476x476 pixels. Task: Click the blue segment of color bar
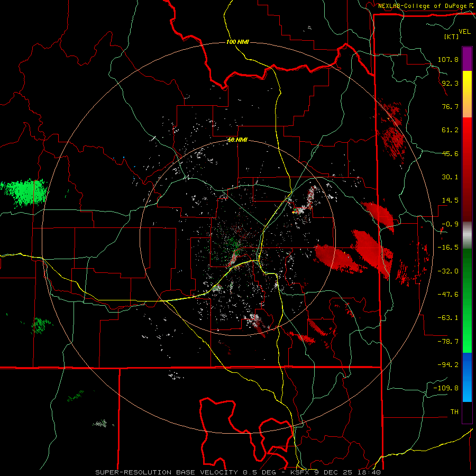click(467, 377)
